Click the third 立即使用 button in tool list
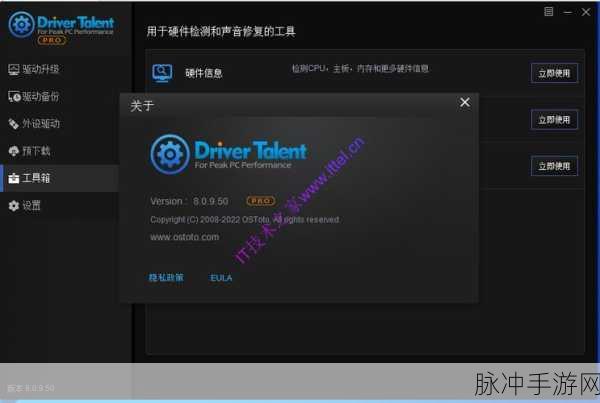600x403 pixels. (554, 166)
